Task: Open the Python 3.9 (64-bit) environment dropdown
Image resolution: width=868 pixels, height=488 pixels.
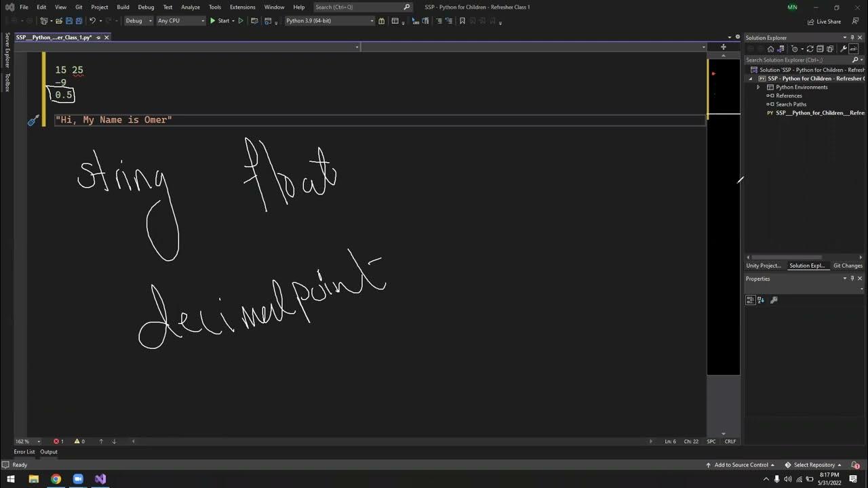Action: click(x=330, y=21)
